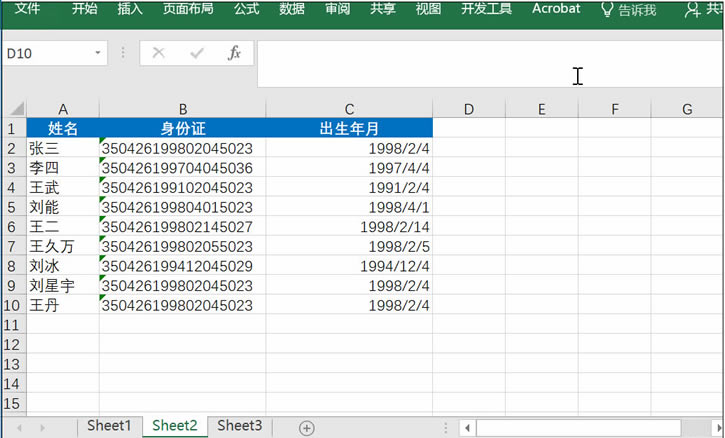Select cell B2 with ID number
Image resolution: width=725 pixels, height=438 pixels.
(182, 148)
